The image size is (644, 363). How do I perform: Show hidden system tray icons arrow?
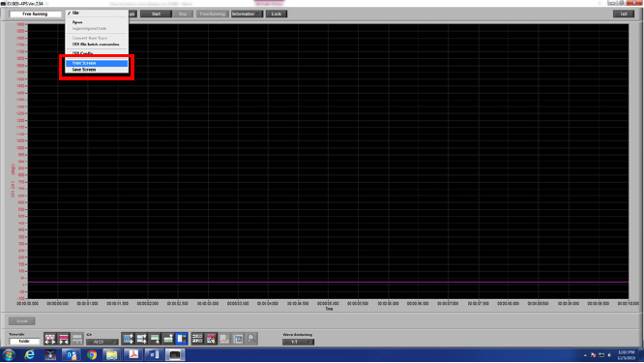[585, 355]
